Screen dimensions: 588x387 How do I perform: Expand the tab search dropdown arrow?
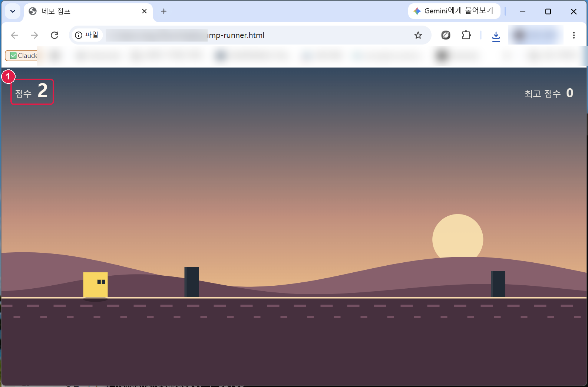13,11
